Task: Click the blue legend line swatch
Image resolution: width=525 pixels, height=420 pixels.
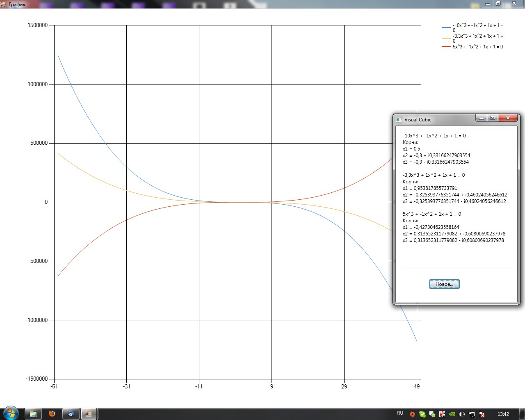Action: point(446,27)
